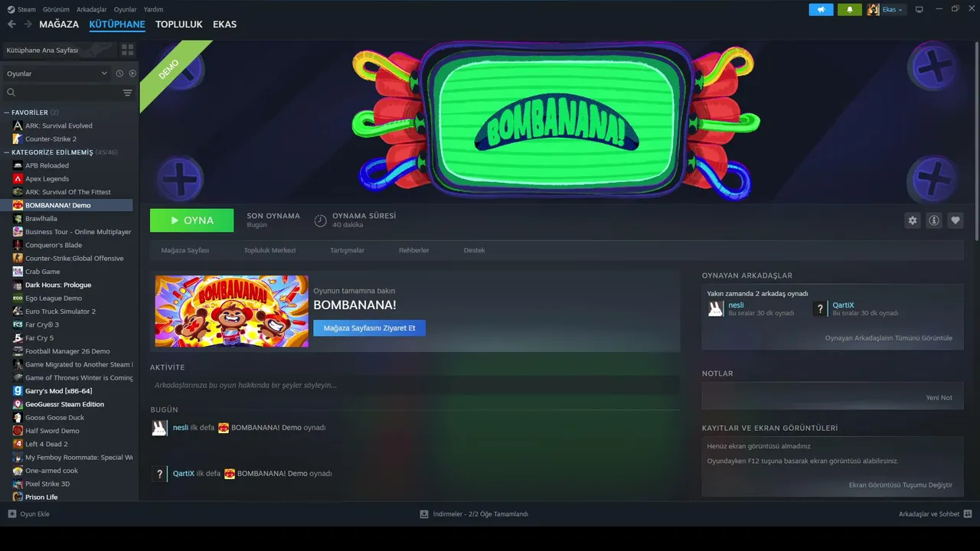This screenshot has height=551, width=980.
Task: Click the library search field
Action: tap(69, 93)
